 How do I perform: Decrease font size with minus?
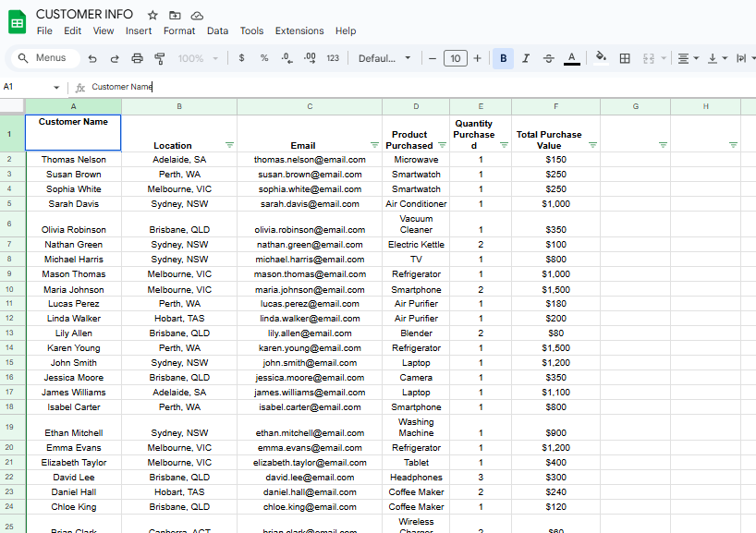point(433,59)
